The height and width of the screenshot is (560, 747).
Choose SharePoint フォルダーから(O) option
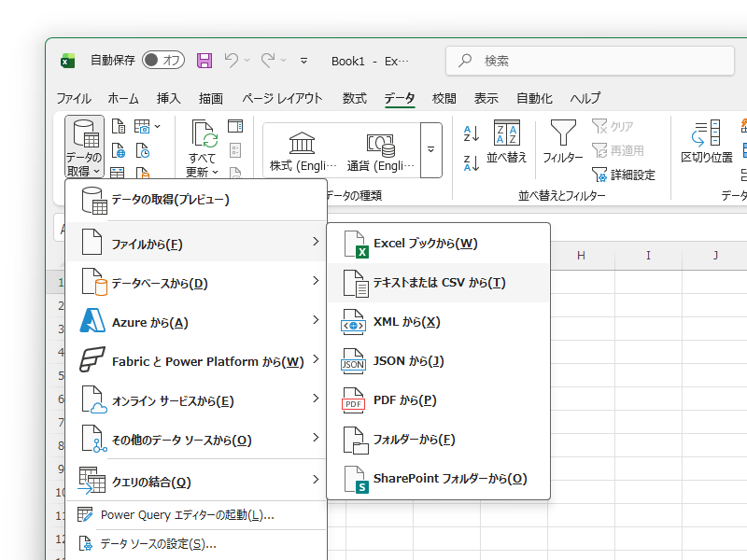click(x=439, y=479)
